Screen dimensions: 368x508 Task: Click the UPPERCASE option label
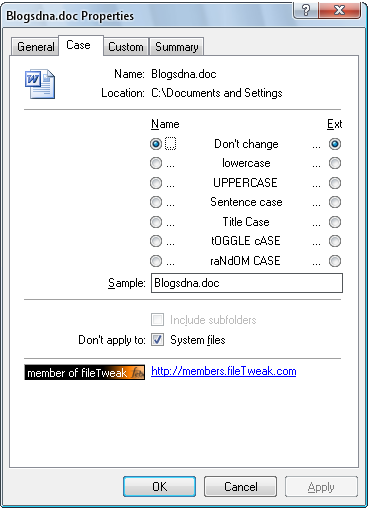(245, 183)
